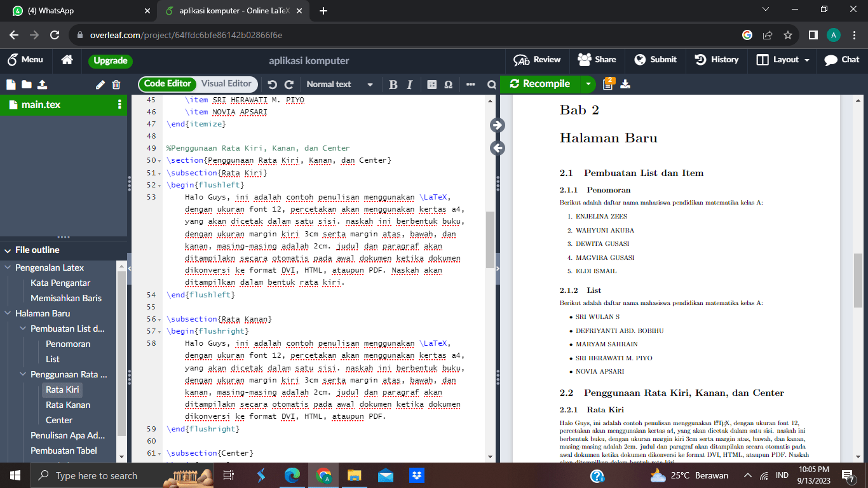Screen dimensions: 868x488
Task: Delete the selected file with the trash icon
Action: pyautogui.click(x=116, y=85)
